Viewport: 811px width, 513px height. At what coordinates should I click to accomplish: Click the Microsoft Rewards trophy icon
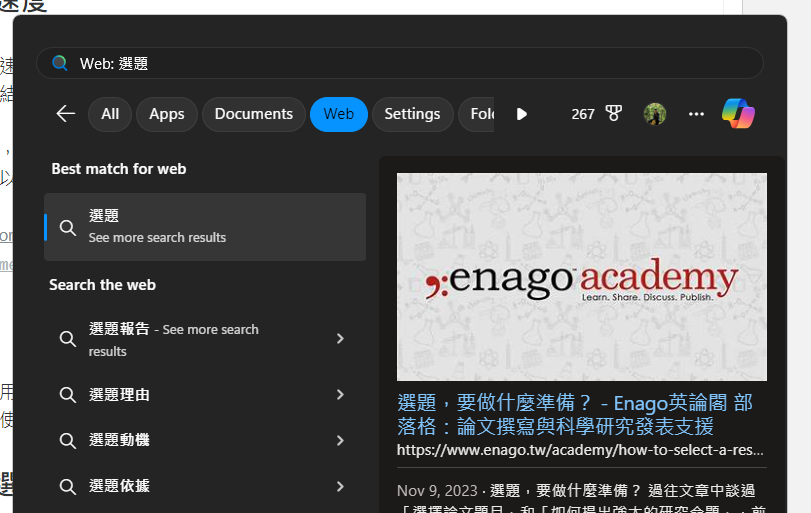point(614,113)
